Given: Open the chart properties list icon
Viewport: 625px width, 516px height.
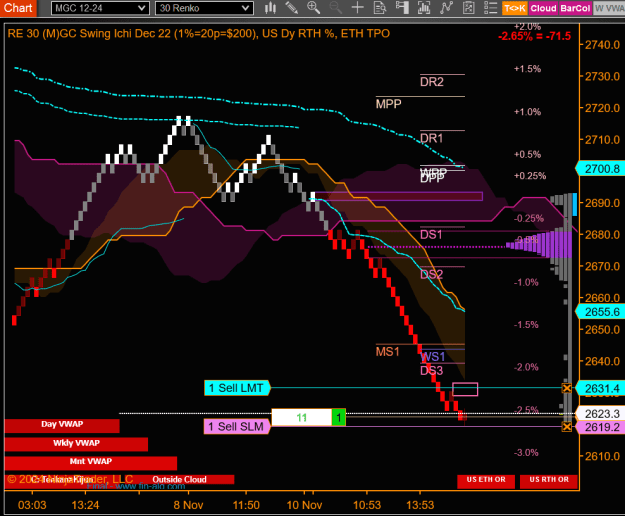Looking at the screenshot, I should click(x=490, y=8).
